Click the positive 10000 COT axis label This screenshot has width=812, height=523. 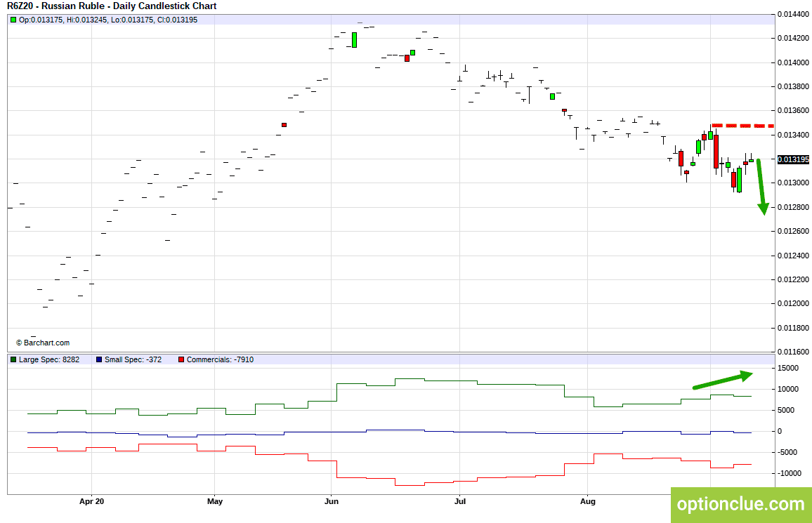[x=788, y=390]
